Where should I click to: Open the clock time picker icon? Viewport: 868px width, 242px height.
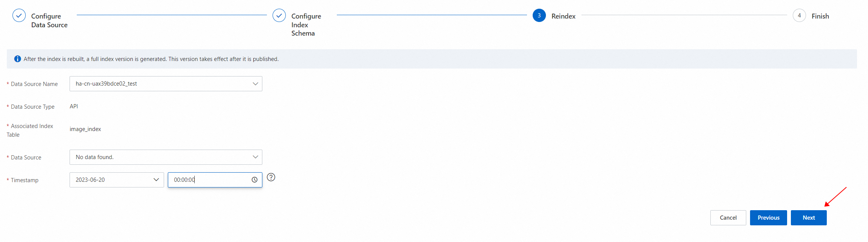click(254, 180)
